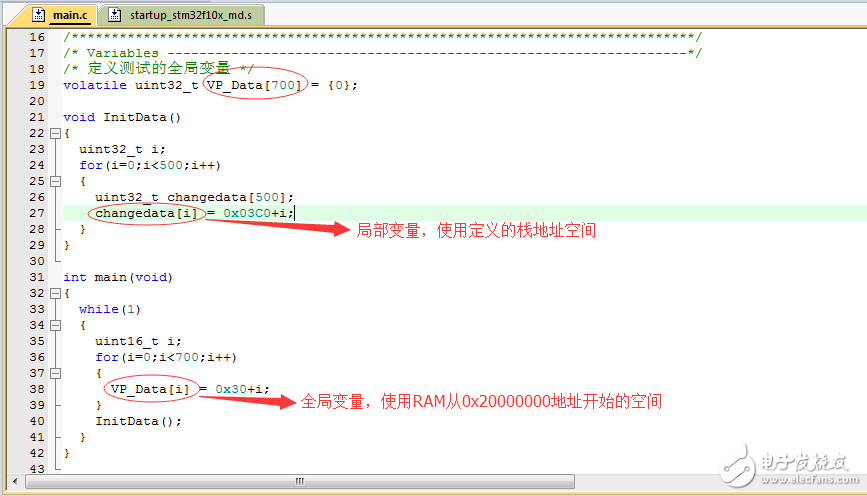The height and width of the screenshot is (496, 867).
Task: Click the VP_Data[i] assignment on line 38
Action: [150, 389]
